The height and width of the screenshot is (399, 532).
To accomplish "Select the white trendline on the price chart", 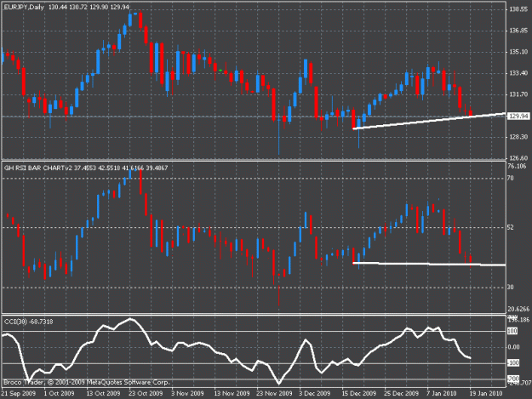I will (429, 121).
